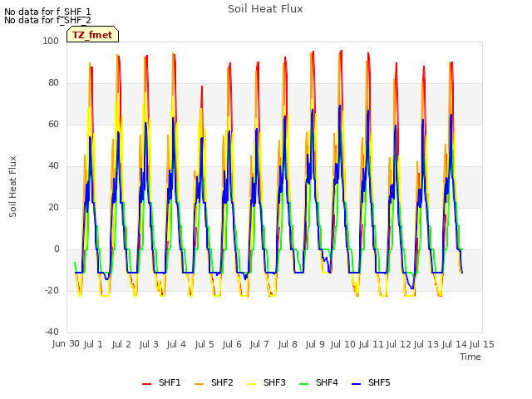Click the yellow SHF3 legend color marker
Screen dimensions: 532x399
click(x=251, y=384)
